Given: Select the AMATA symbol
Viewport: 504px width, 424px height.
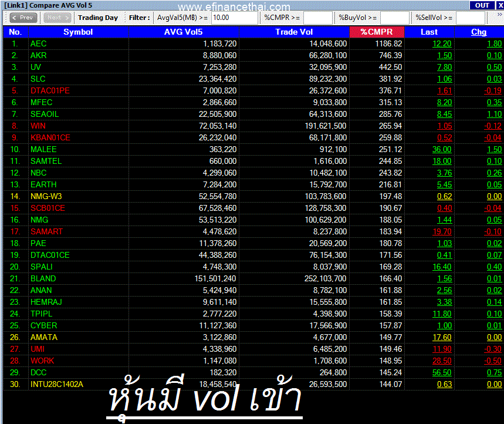Looking at the screenshot, I should click(44, 337).
